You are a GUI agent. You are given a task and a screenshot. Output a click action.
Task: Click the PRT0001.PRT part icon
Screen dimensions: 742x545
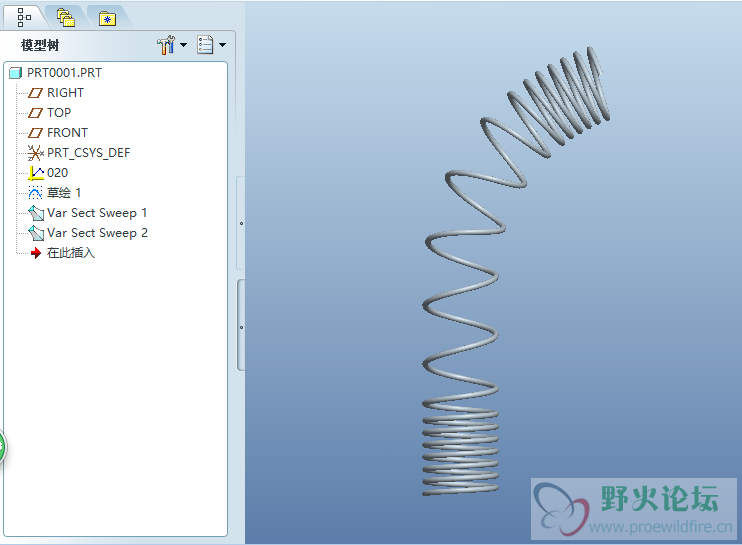(16, 73)
